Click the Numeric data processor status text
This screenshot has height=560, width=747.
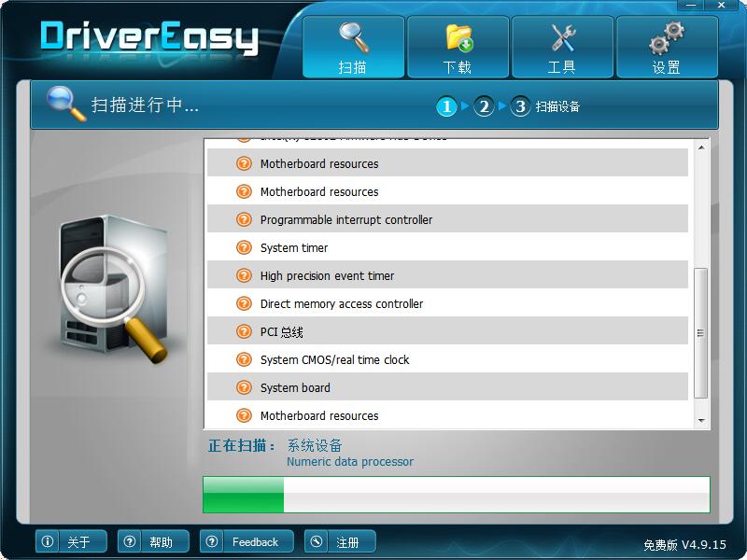(x=350, y=461)
